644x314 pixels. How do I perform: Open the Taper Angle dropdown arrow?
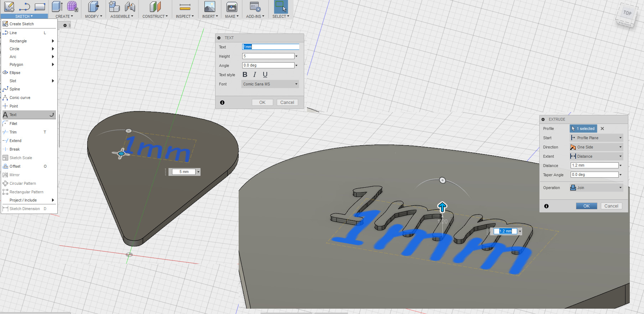tap(620, 175)
